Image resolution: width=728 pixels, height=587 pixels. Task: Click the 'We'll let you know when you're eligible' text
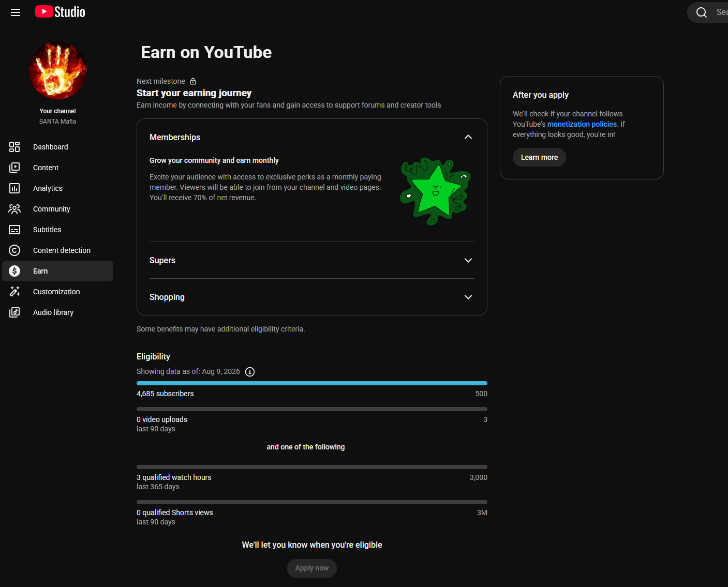[312, 545]
